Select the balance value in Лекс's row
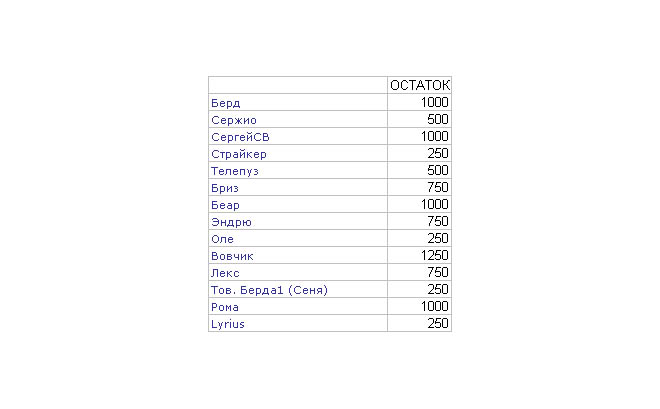The height and width of the screenshot is (409, 660). pyautogui.click(x=438, y=273)
